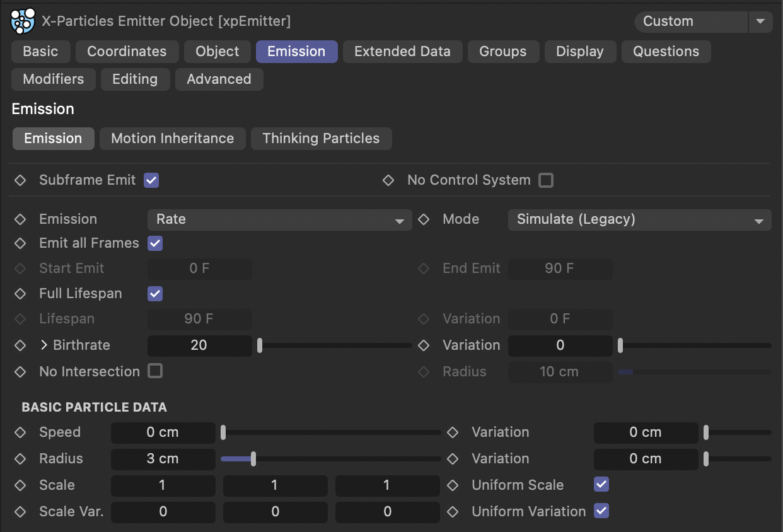Switch to the Advanced tab
Viewport: 783px width, 532px height.
219,79
